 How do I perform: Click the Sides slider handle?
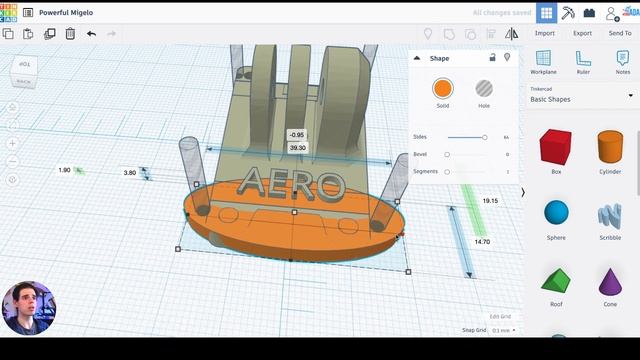(x=484, y=138)
